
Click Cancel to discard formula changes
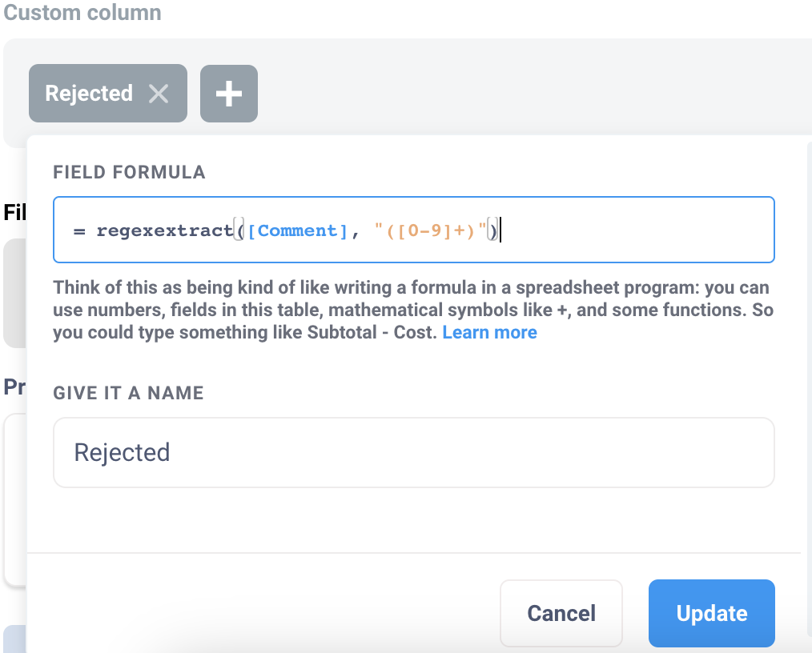pyautogui.click(x=561, y=613)
